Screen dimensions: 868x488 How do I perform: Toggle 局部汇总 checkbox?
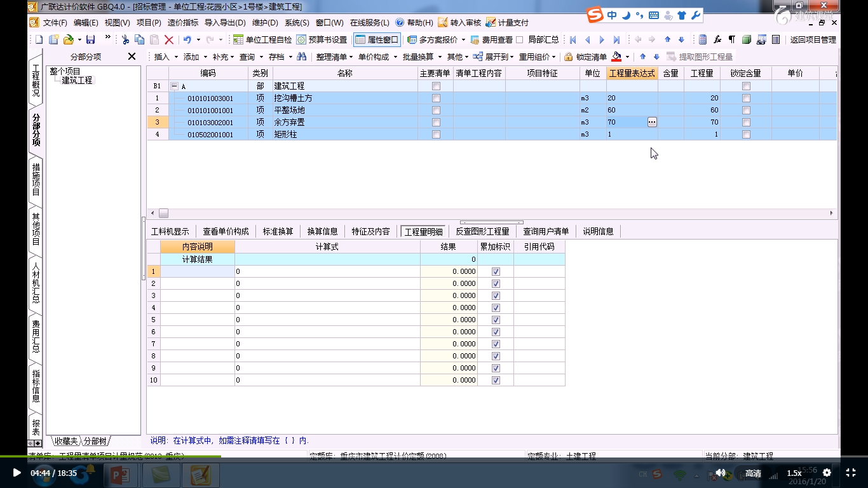point(519,39)
